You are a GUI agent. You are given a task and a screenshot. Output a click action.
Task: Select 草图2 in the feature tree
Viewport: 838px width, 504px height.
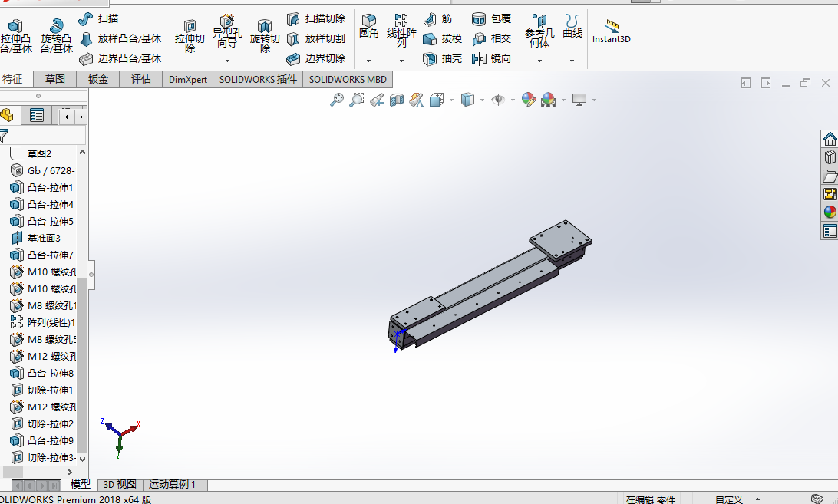pyautogui.click(x=31, y=153)
